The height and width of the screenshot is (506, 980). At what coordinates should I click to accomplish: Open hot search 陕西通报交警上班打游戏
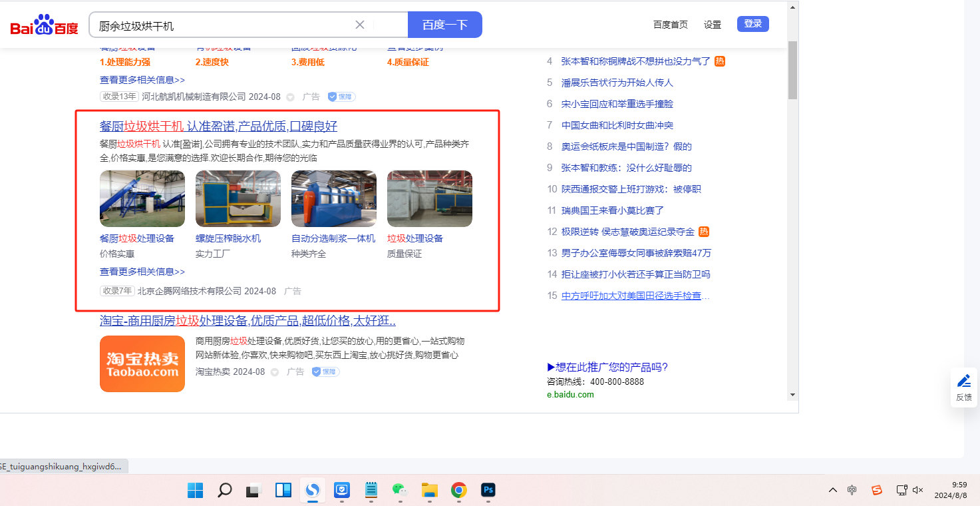631,189
